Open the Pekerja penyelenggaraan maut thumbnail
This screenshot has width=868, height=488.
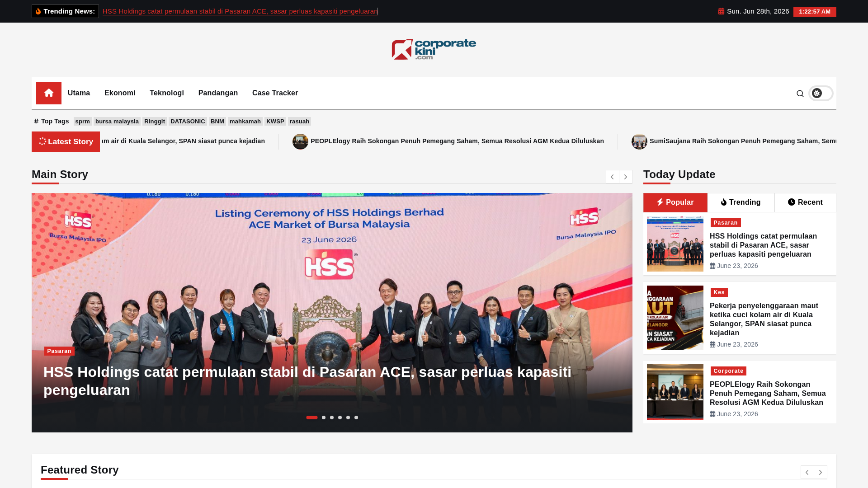[x=675, y=318]
